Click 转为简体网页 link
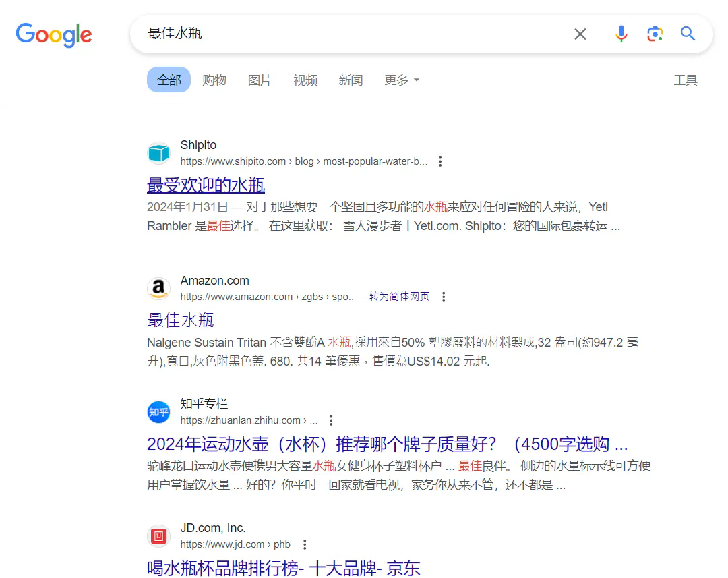The width and height of the screenshot is (728, 578). 399,297
